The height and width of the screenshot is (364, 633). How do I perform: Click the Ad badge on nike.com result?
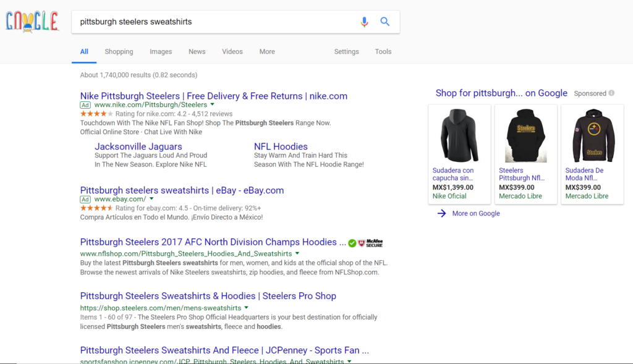coord(85,105)
